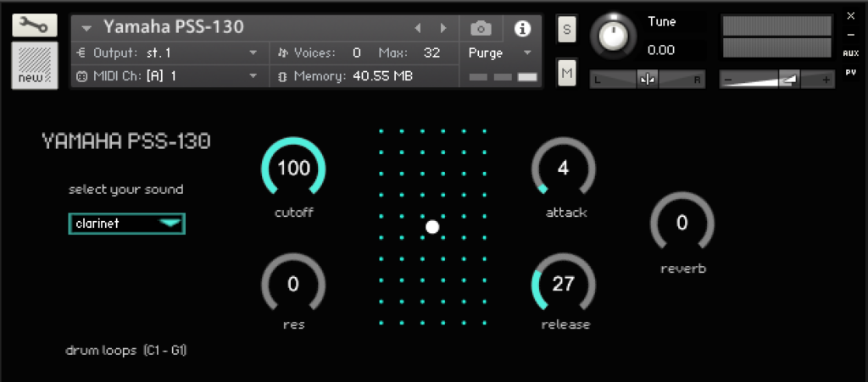Click the Max voices value 32

(x=431, y=53)
